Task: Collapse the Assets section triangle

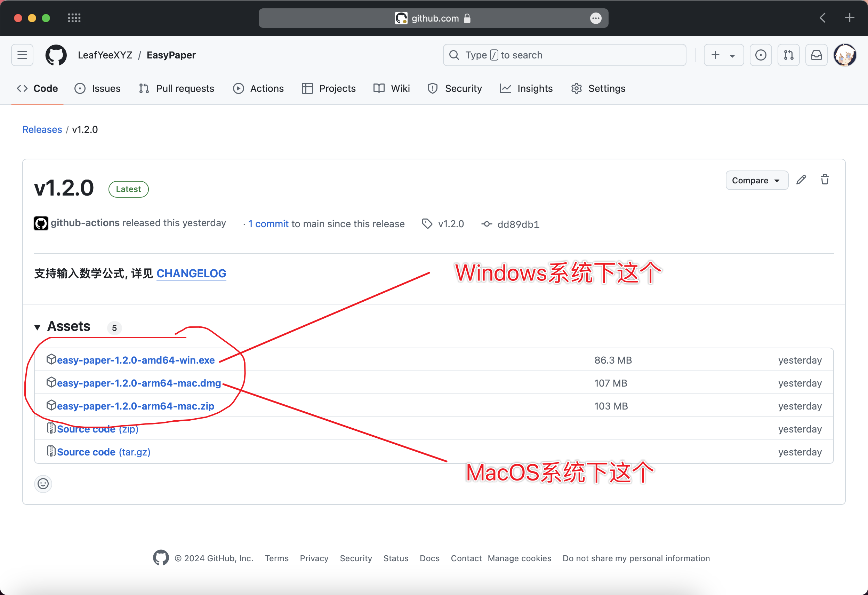Action: pyautogui.click(x=37, y=327)
